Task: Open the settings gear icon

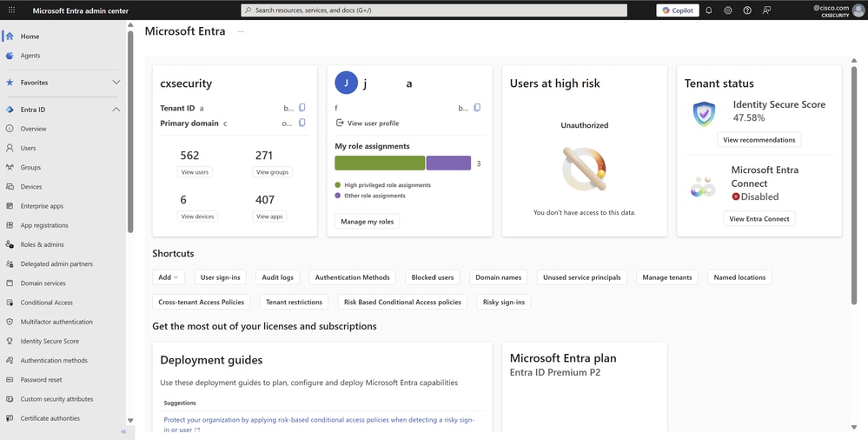Action: (728, 10)
